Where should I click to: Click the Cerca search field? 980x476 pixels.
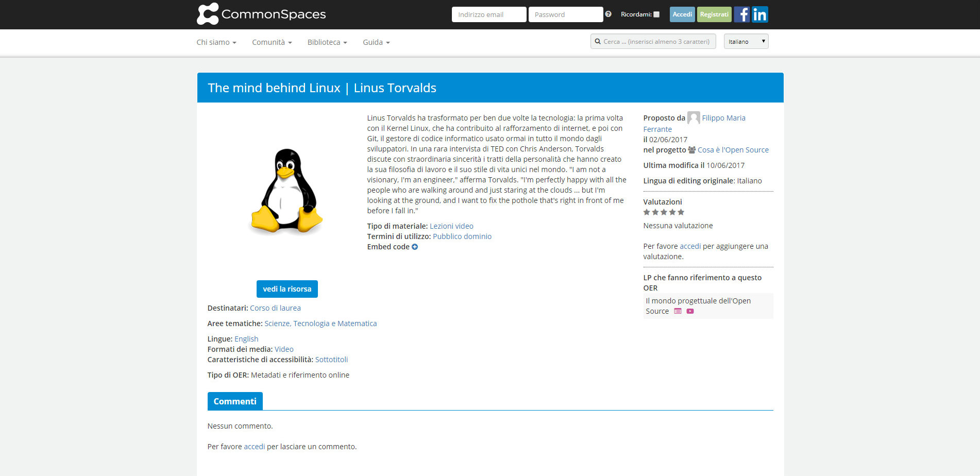pos(653,41)
